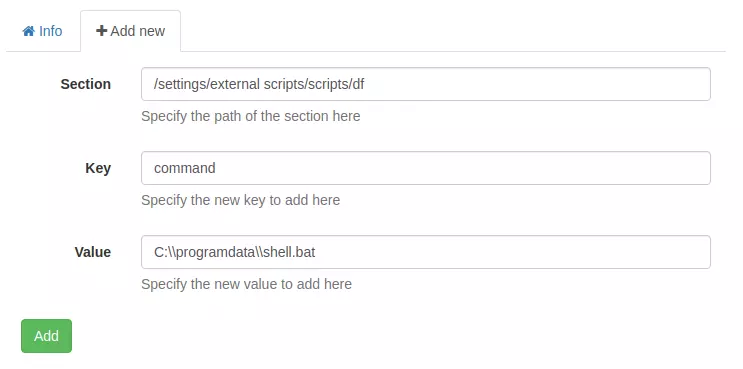Focus the Key input field
This screenshot has height=369, width=743.
click(x=426, y=168)
